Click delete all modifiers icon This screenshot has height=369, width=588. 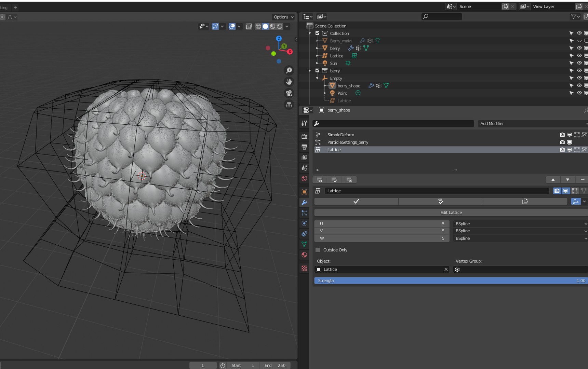[x=349, y=180]
